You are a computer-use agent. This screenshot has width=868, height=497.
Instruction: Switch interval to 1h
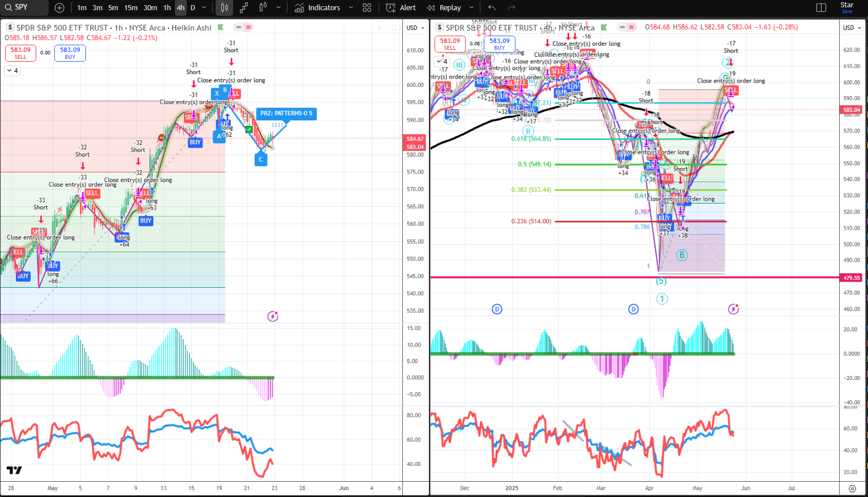167,8
